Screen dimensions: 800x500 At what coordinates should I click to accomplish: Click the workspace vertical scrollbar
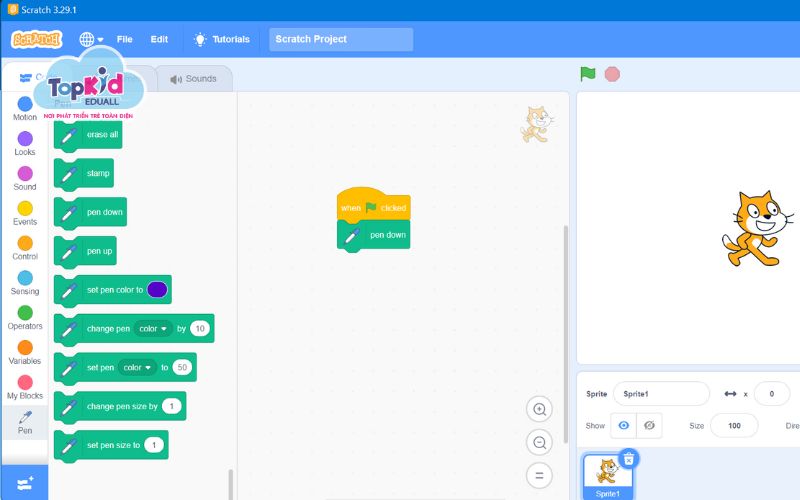(x=565, y=334)
